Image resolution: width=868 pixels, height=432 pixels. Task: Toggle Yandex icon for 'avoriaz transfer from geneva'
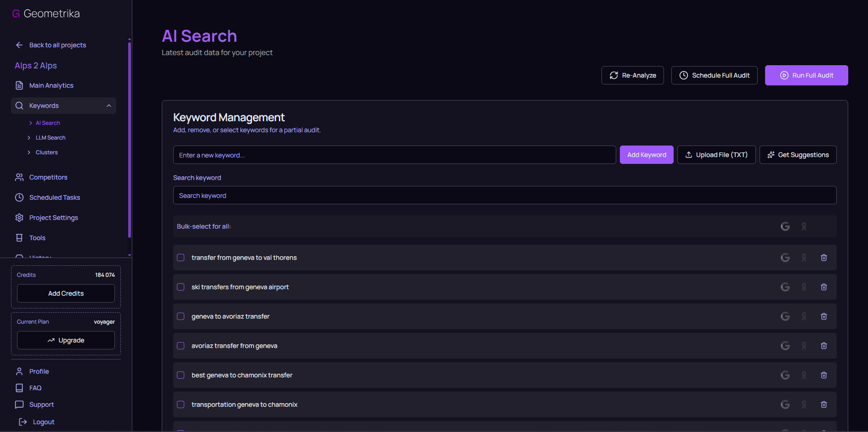804,346
